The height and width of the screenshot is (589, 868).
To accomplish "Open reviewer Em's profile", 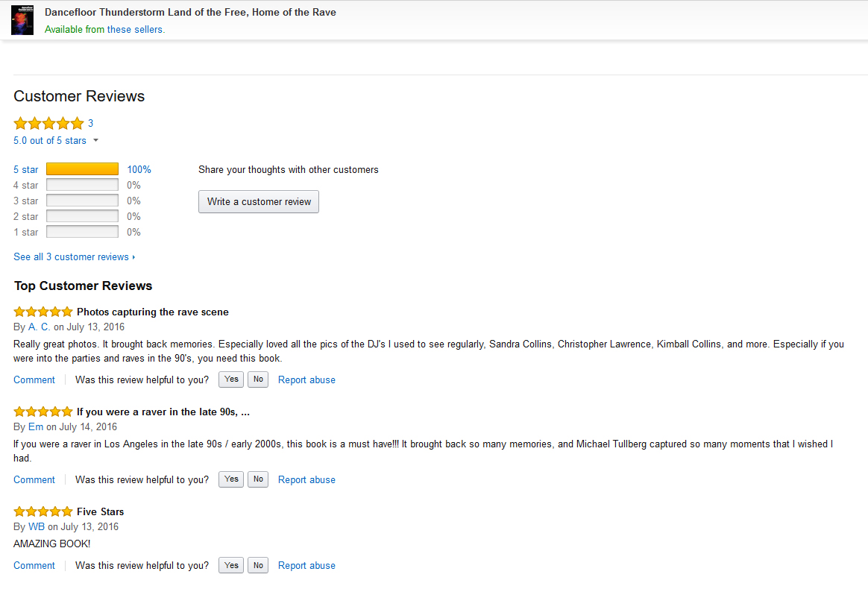I will tap(36, 427).
